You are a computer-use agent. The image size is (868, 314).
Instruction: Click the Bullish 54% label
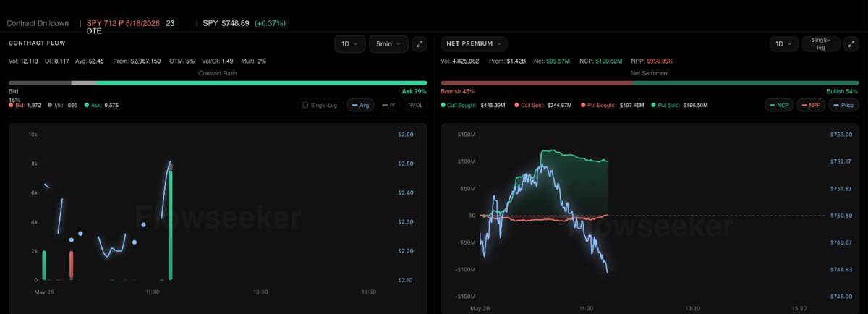tap(843, 92)
